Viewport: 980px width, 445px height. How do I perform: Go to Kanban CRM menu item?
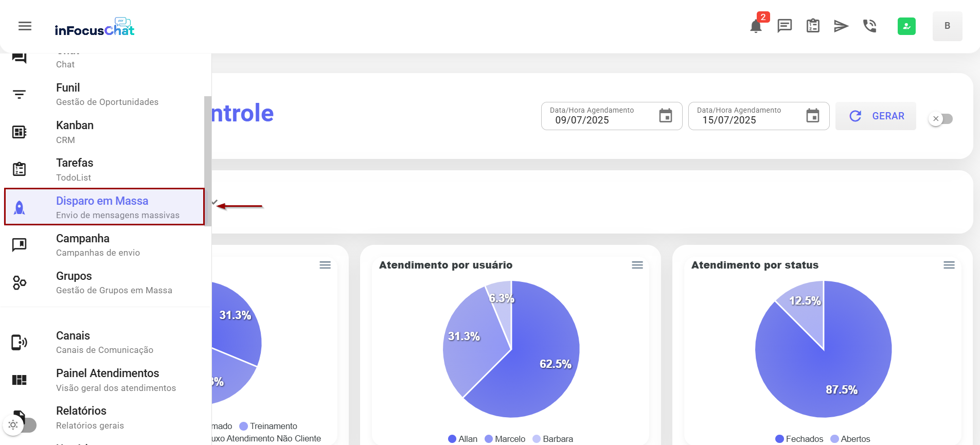coord(75,132)
